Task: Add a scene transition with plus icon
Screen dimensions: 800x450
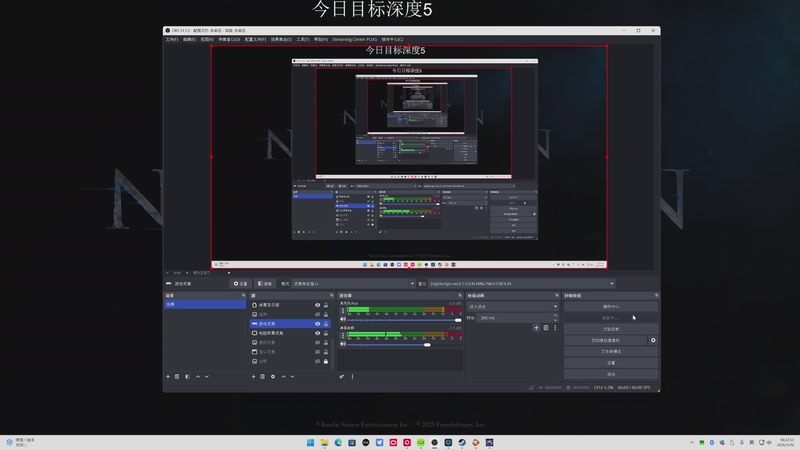Action: 536,328
